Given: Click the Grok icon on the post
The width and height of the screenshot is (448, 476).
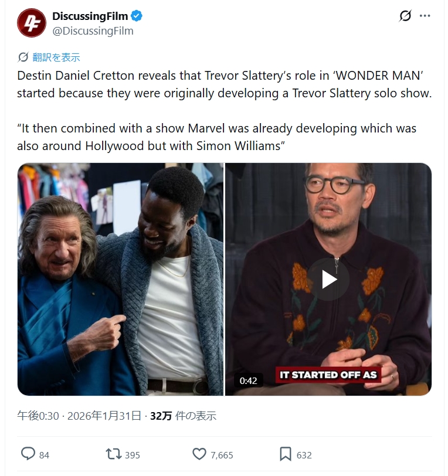Looking at the screenshot, I should pos(405,16).
